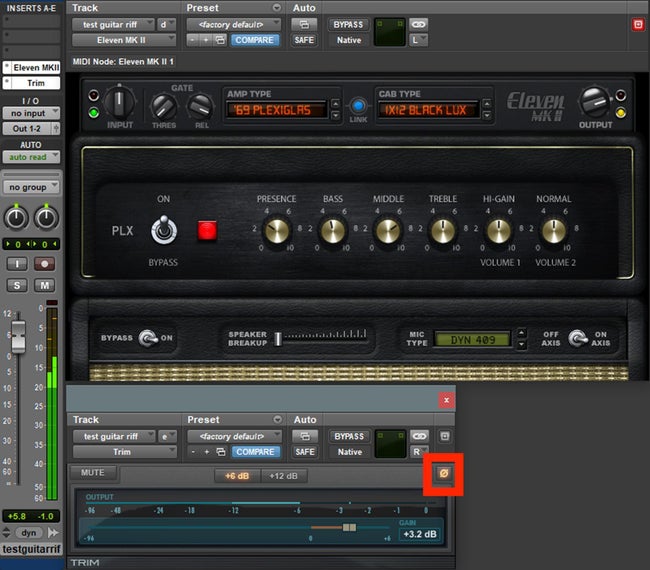Select the Trim insert slot

[32, 83]
